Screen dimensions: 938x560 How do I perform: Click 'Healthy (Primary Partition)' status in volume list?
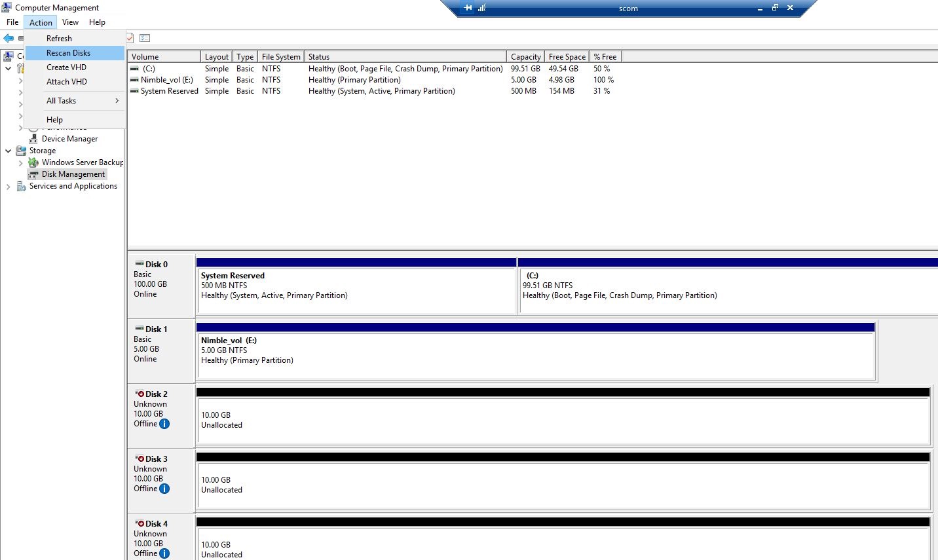point(354,80)
